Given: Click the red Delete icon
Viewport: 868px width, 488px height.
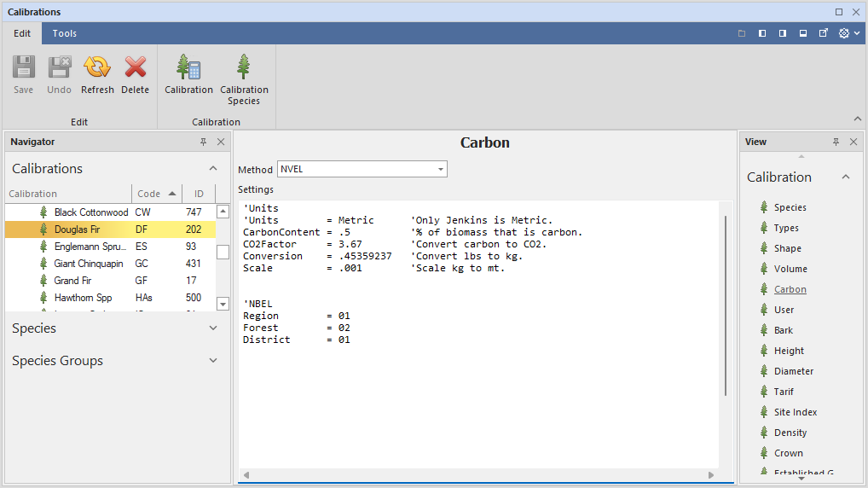Looking at the screenshot, I should click(x=135, y=67).
